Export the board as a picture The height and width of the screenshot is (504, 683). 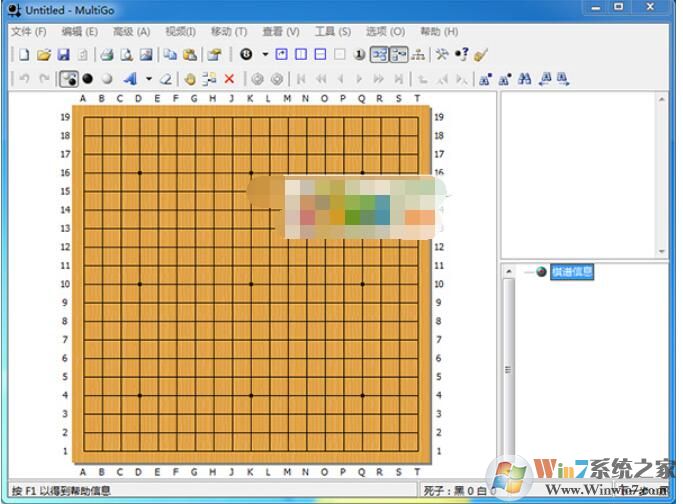pyautogui.click(x=146, y=55)
